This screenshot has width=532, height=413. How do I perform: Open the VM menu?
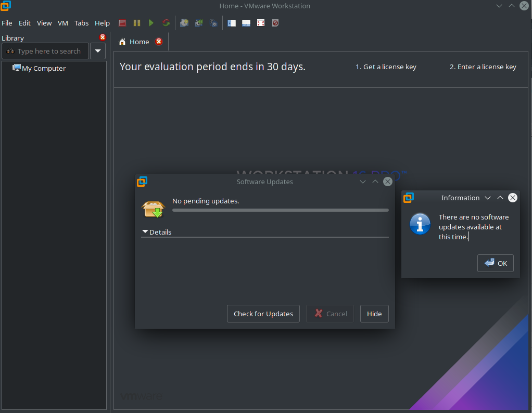(x=63, y=23)
